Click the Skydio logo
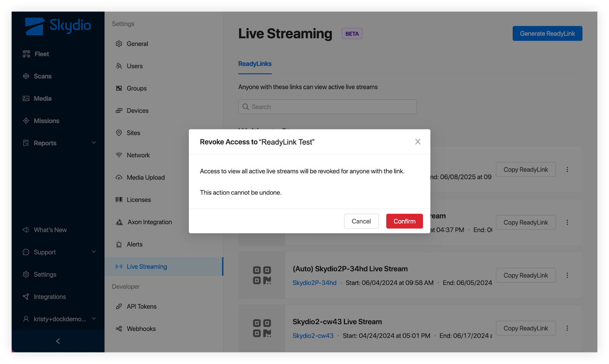Screen dimensions: 609x364 (58, 26)
